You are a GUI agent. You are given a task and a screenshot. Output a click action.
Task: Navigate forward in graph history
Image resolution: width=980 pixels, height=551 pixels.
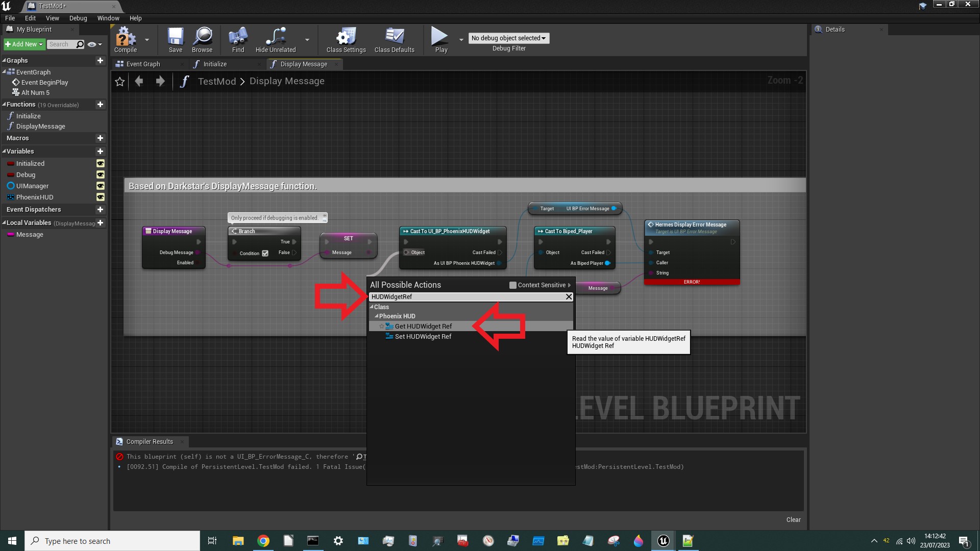[x=160, y=81]
